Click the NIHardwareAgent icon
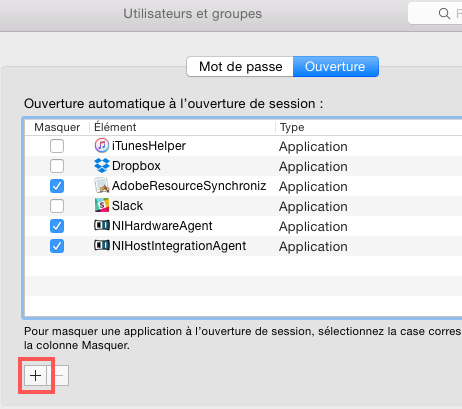Image resolution: width=462 pixels, height=409 pixels. [102, 225]
